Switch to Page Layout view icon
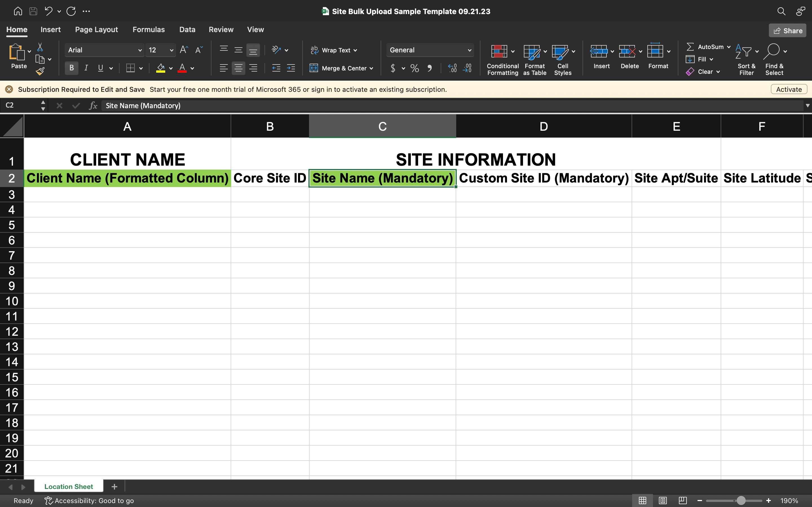This screenshot has width=812, height=507. pos(662,501)
